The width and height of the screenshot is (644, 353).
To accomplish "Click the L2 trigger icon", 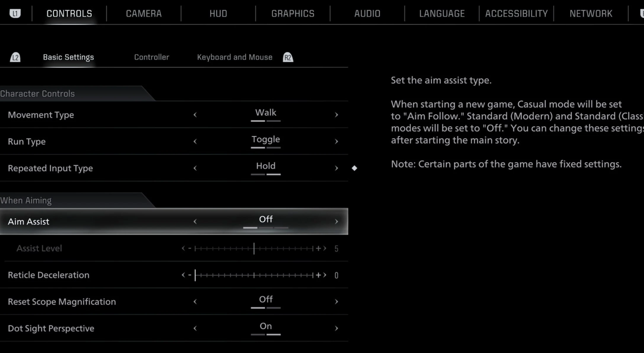I will point(15,57).
